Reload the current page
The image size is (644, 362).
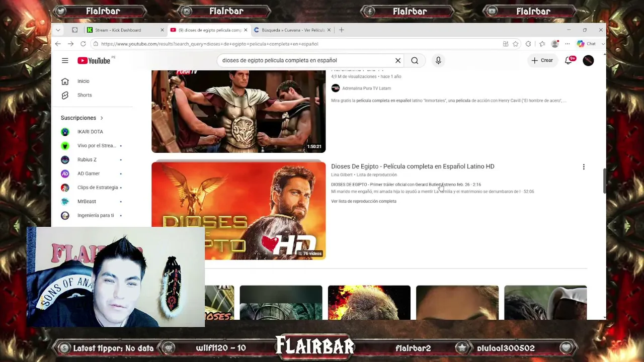click(x=83, y=44)
